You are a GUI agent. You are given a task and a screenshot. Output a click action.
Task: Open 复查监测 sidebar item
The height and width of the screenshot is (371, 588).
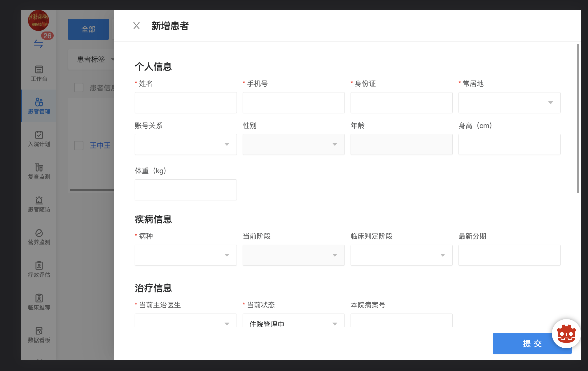pyautogui.click(x=39, y=171)
